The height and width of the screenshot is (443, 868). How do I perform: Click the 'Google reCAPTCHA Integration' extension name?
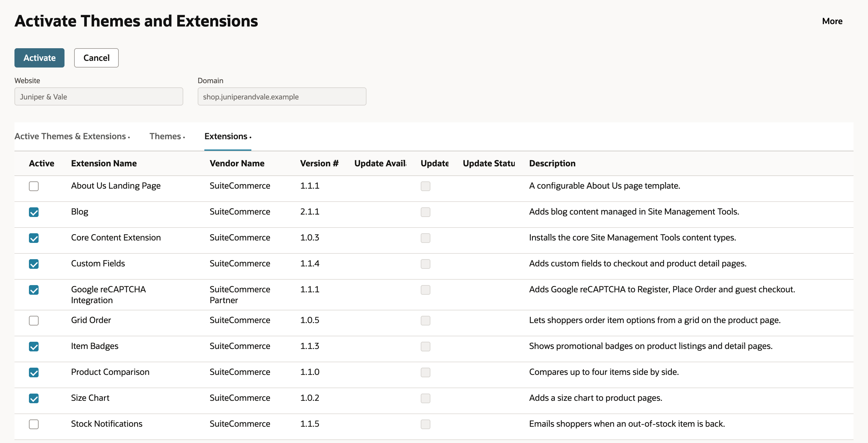pos(108,294)
